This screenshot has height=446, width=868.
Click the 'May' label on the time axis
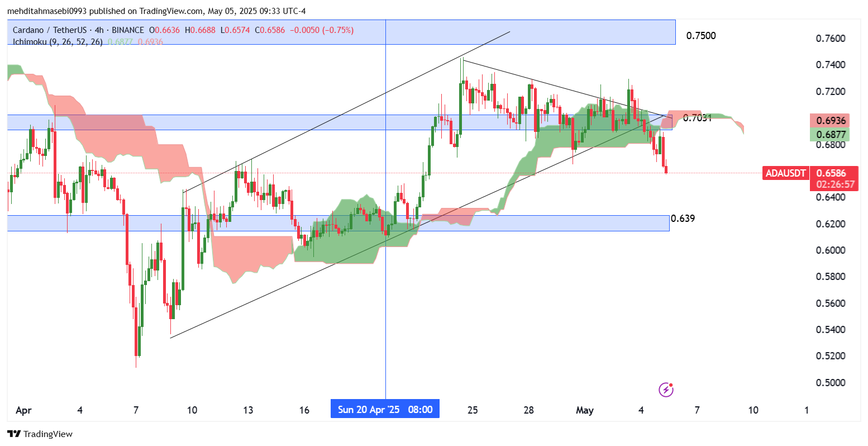tap(584, 410)
